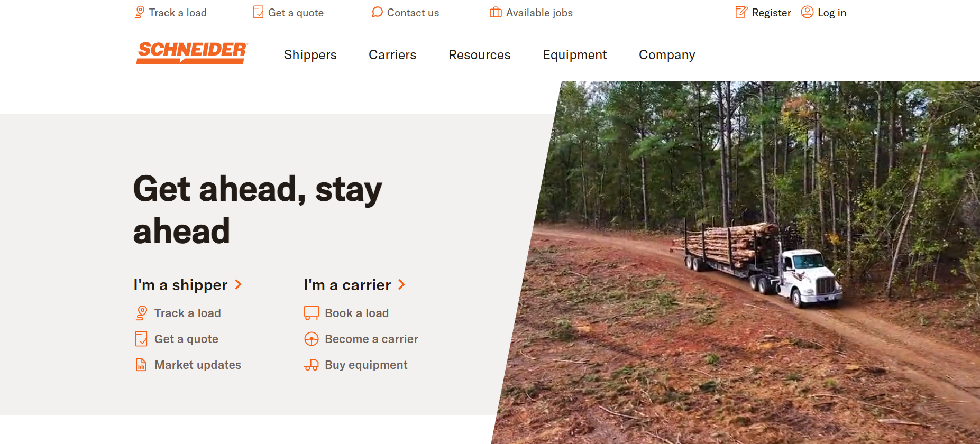Click the Available jobs briefcase icon
Screen dimensions: 980x444
496,12
